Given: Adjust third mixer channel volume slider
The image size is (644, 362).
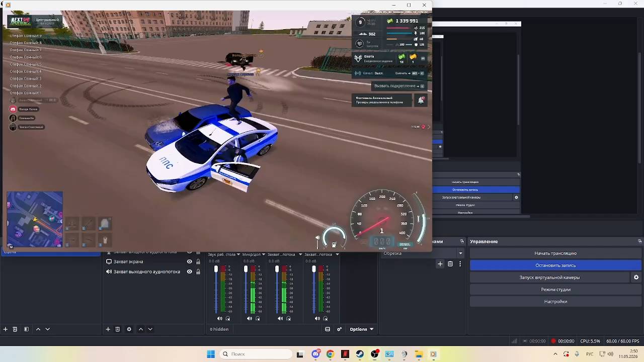Looking at the screenshot, I should tap(277, 289).
